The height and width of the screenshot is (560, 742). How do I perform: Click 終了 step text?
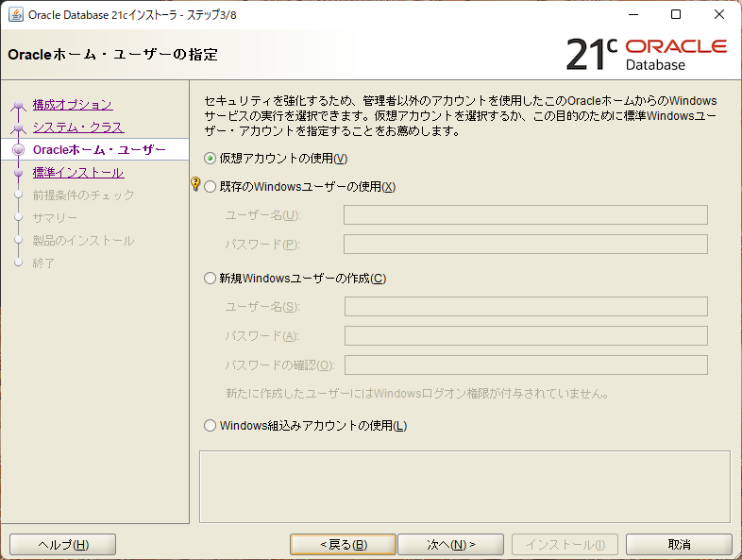tap(43, 263)
